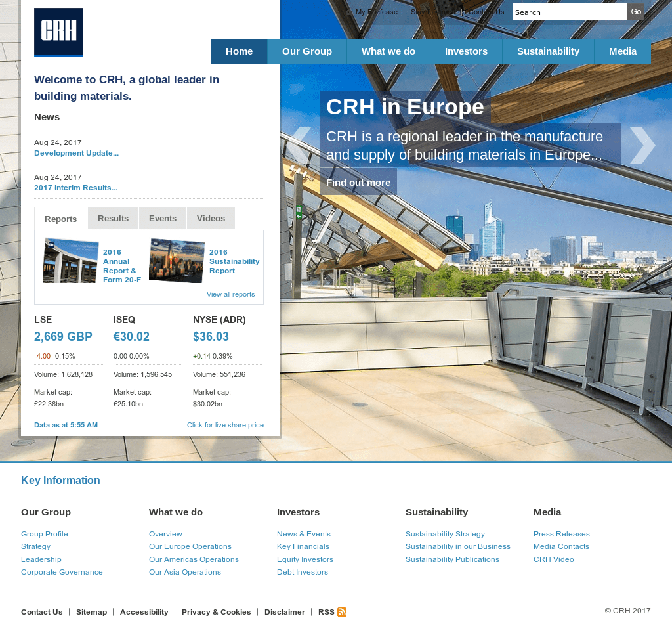Screen dimensions: 672x633
Task: Open Sustainability Strategy link
Action: 445,534
